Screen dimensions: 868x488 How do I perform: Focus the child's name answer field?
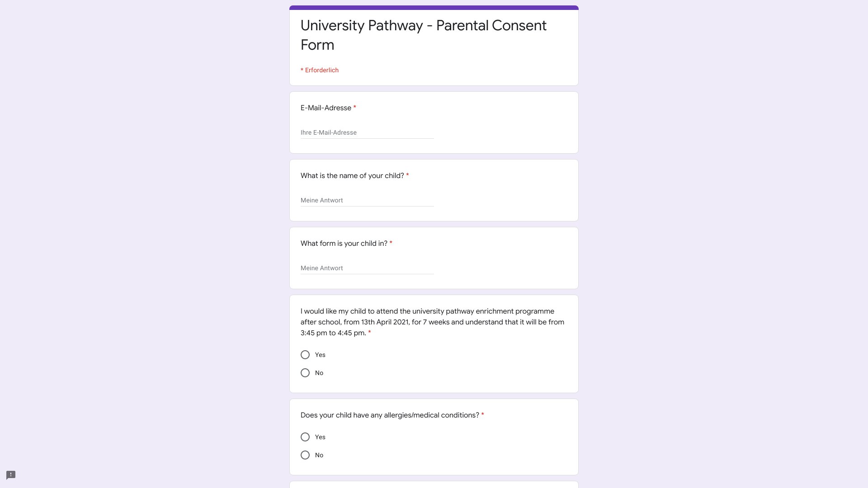(367, 200)
